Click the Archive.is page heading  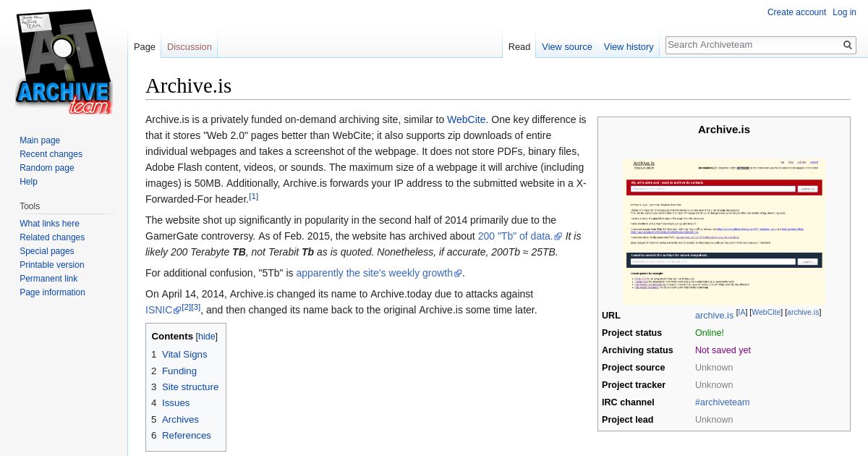(x=188, y=86)
